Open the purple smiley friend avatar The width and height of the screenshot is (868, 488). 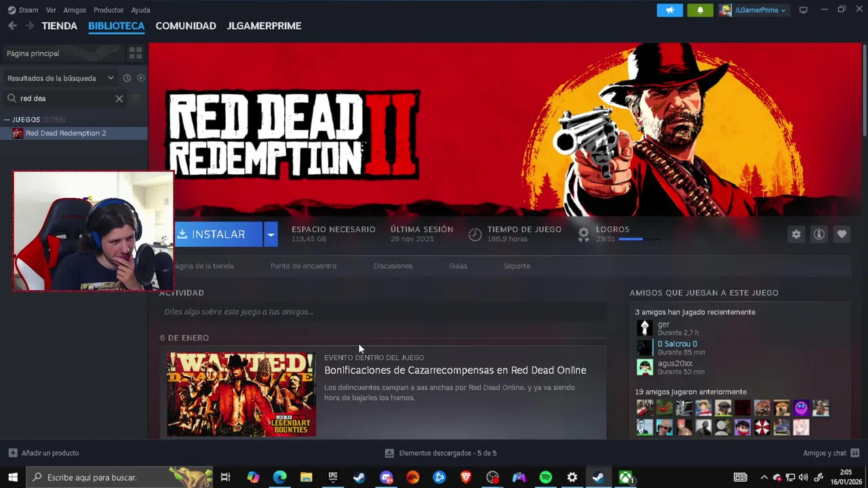coord(802,408)
